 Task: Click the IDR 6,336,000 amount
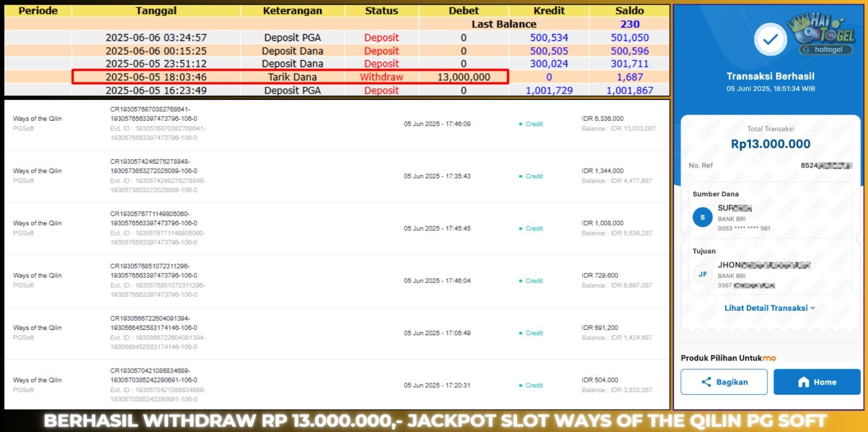pyautogui.click(x=603, y=119)
